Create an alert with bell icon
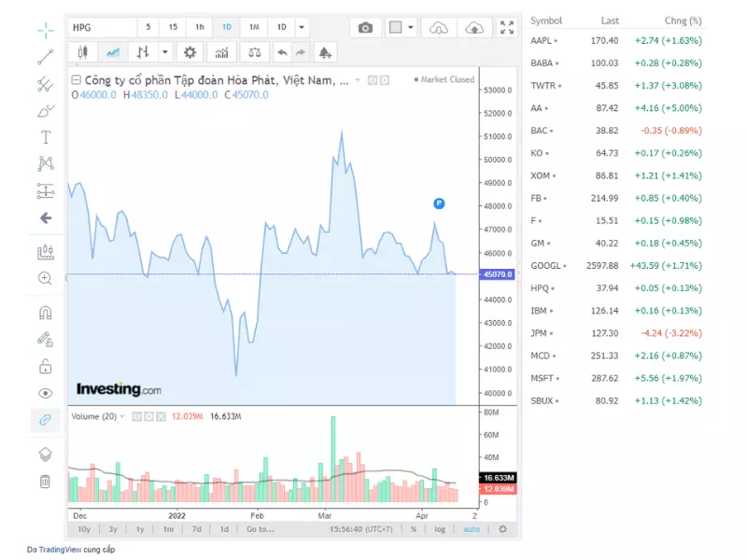This screenshot has height=560, width=747. (325, 52)
